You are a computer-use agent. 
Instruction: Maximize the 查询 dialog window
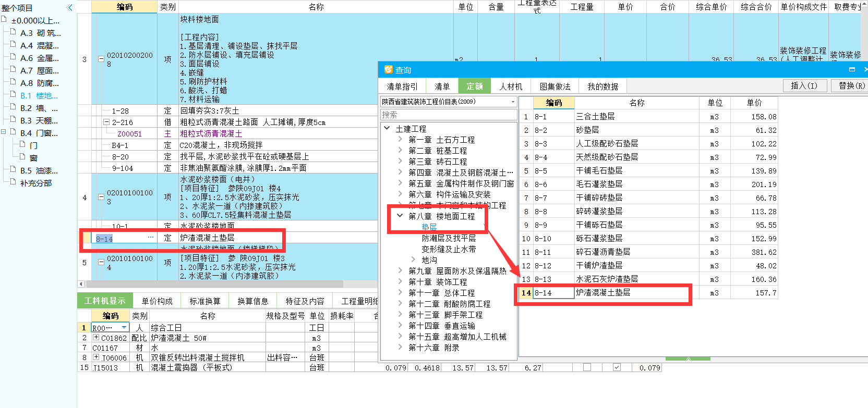(x=852, y=69)
